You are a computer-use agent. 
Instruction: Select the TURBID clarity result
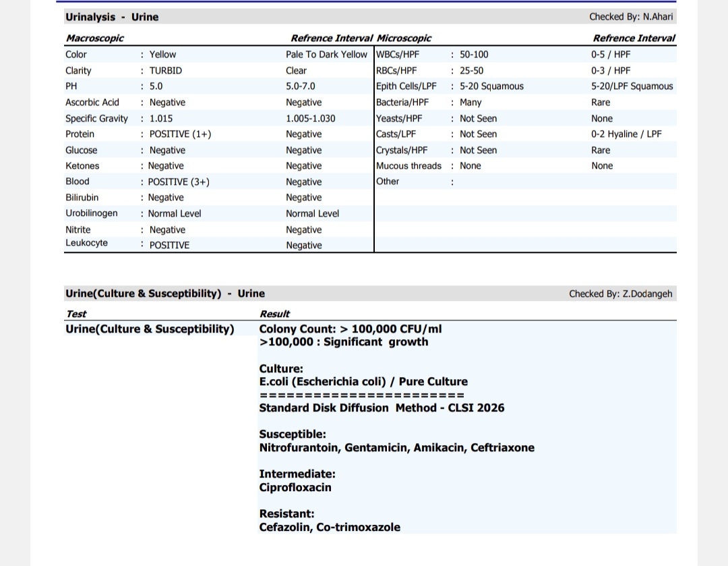pyautogui.click(x=166, y=71)
